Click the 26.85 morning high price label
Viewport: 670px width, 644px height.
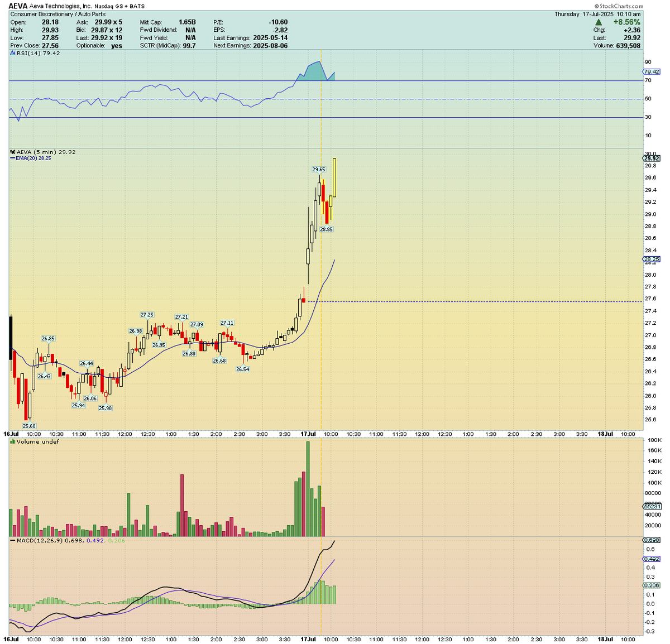point(48,338)
